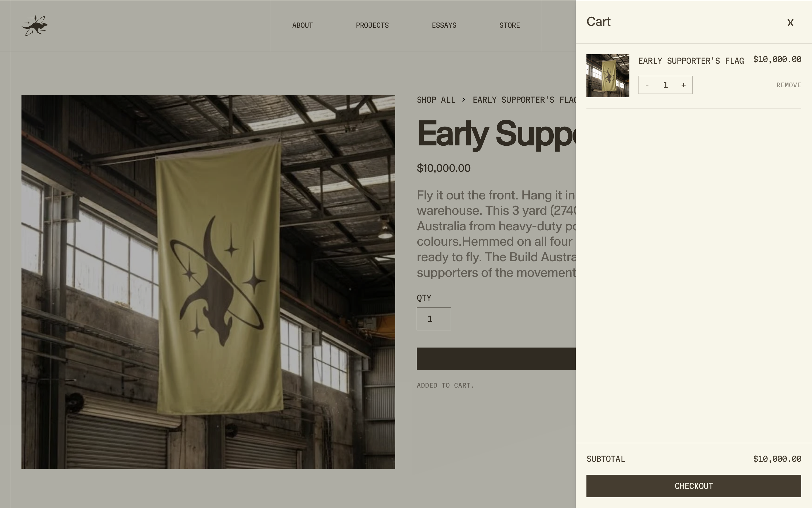Image resolution: width=812 pixels, height=508 pixels.
Task: Increase cart quantity with plus button
Action: pyautogui.click(x=683, y=85)
